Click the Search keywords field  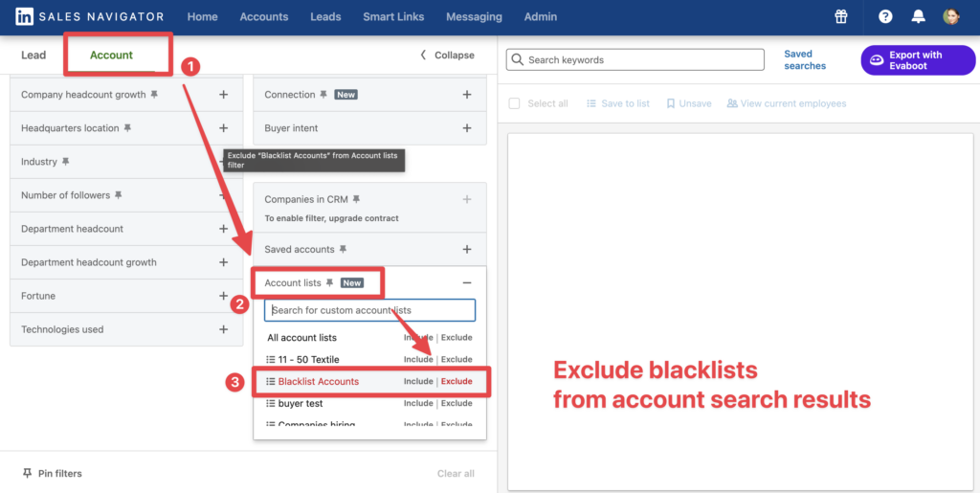coord(635,60)
